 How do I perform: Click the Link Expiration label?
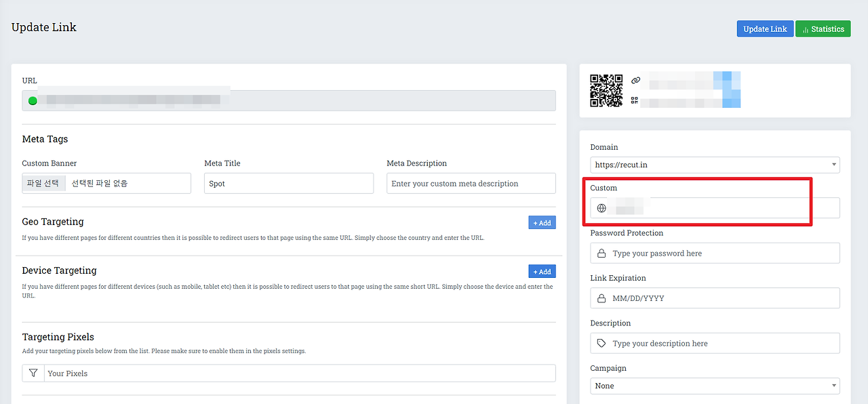point(618,278)
